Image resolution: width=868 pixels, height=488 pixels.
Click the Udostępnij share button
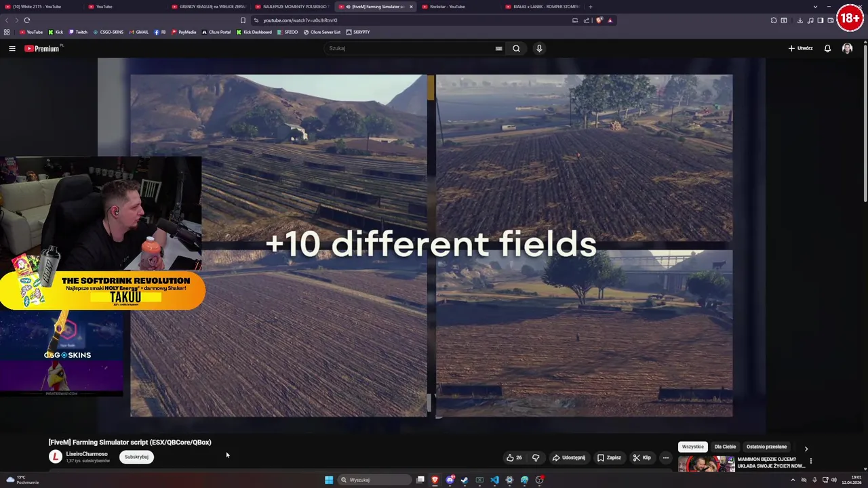click(x=568, y=457)
